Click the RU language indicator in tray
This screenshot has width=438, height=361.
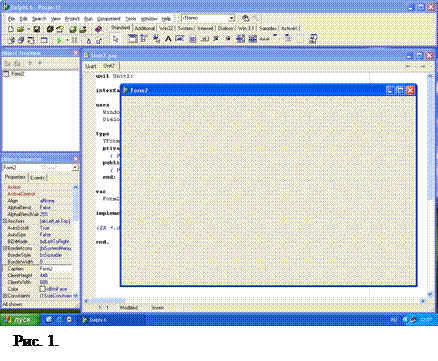point(394,320)
